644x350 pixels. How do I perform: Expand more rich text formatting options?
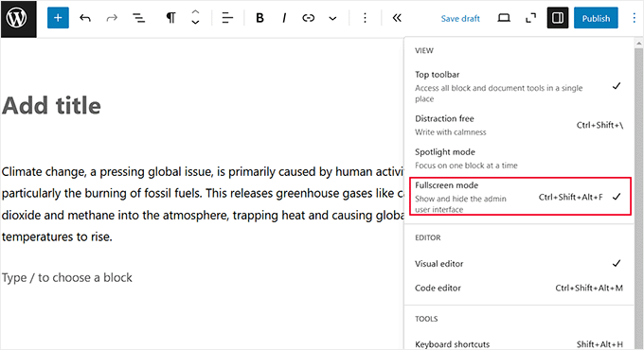[332, 19]
